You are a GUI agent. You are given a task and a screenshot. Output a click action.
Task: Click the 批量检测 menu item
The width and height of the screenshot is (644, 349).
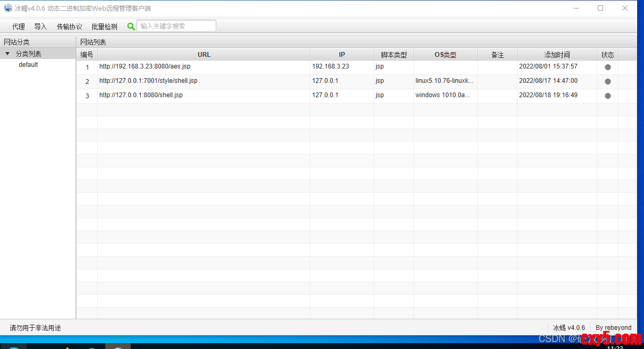click(104, 27)
